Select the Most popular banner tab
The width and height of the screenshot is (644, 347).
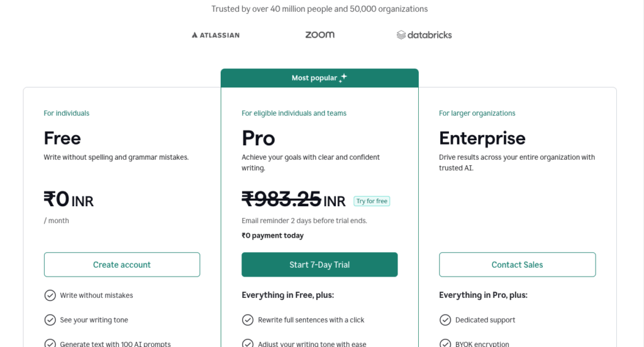pos(319,78)
